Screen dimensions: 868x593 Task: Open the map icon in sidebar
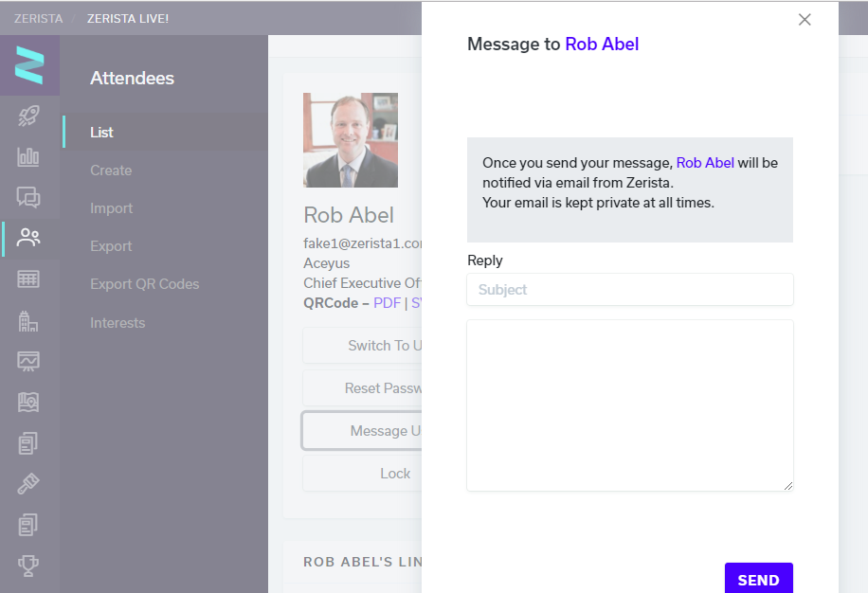[28, 403]
